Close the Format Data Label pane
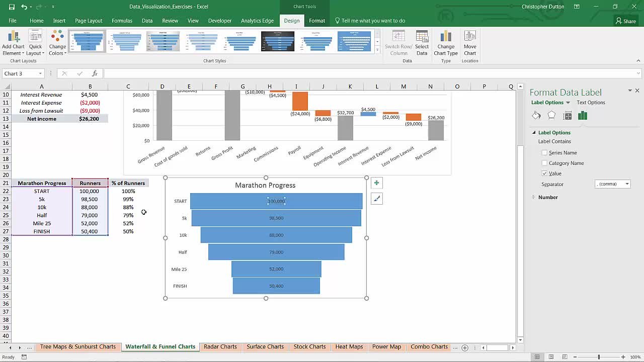This screenshot has height=362, width=644. tap(637, 90)
